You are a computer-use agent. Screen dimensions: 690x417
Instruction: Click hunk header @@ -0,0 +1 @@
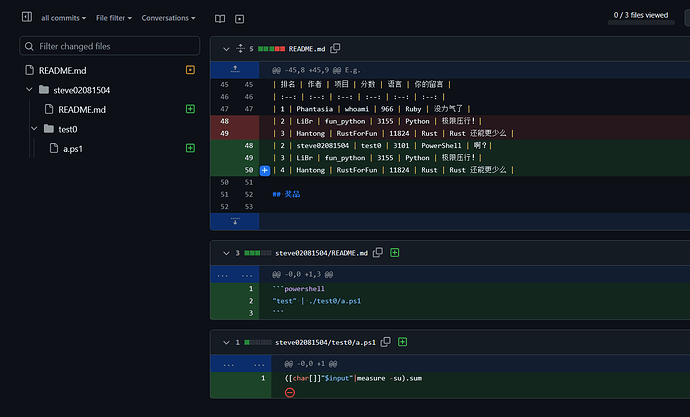[x=311, y=364]
